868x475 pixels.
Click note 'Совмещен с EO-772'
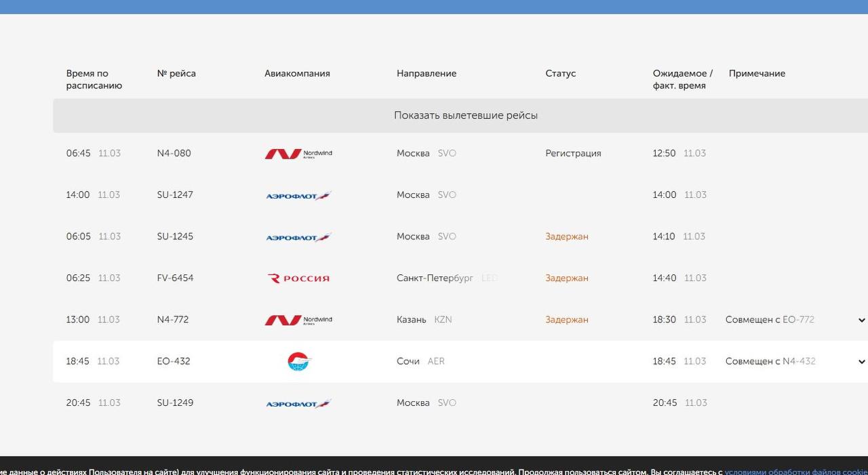coord(770,319)
